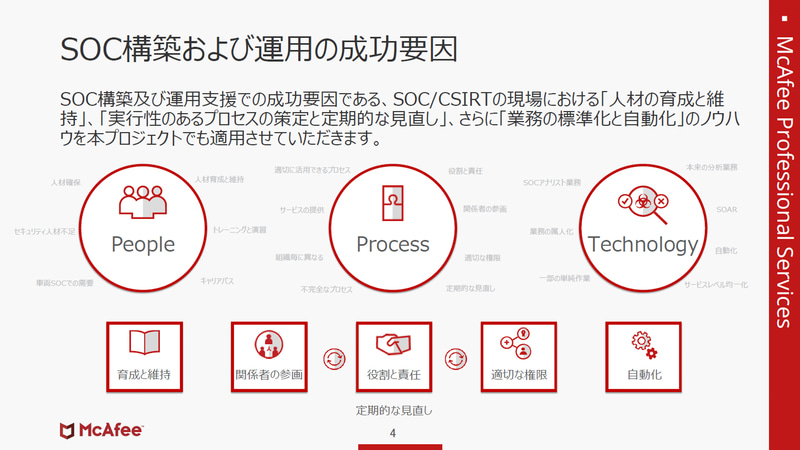800x450 pixels.
Task: Click the 'McAfee' wordmark text
Action: pyautogui.click(x=110, y=431)
